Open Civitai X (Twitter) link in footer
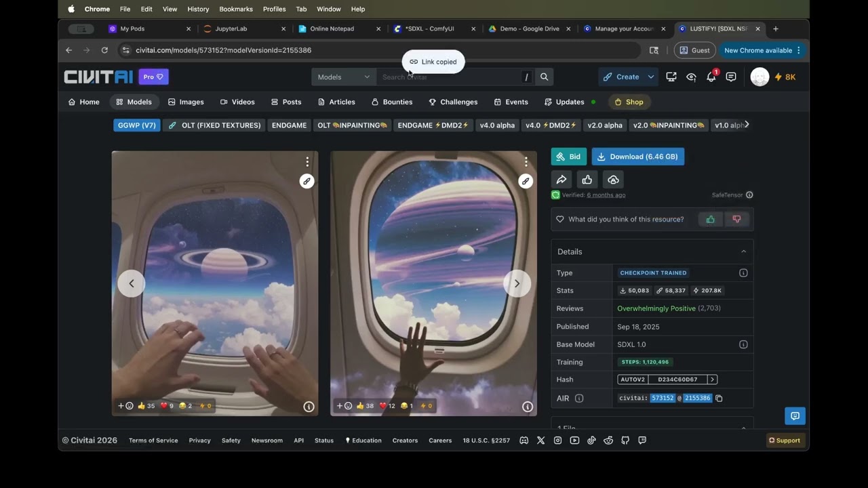 (x=540, y=441)
